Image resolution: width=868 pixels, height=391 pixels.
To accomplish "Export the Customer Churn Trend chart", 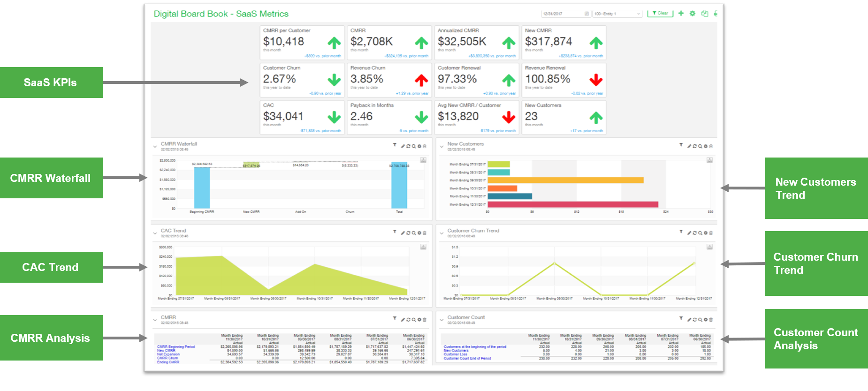I will [709, 247].
